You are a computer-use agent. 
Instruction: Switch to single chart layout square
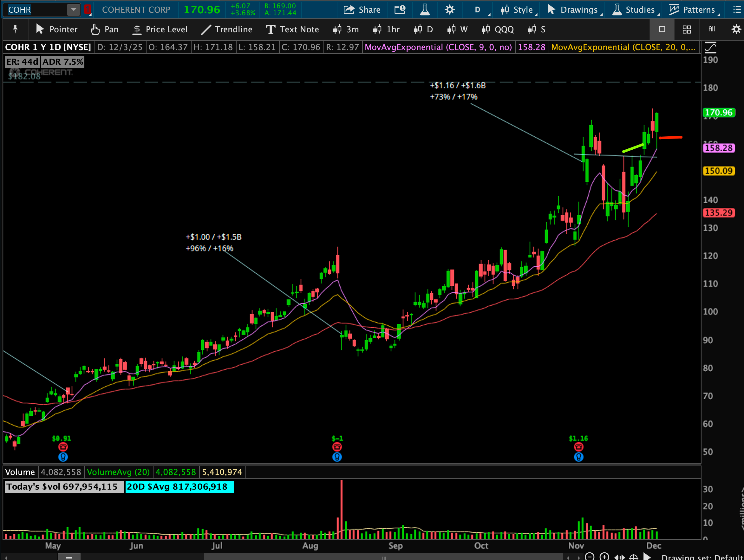coord(662,29)
